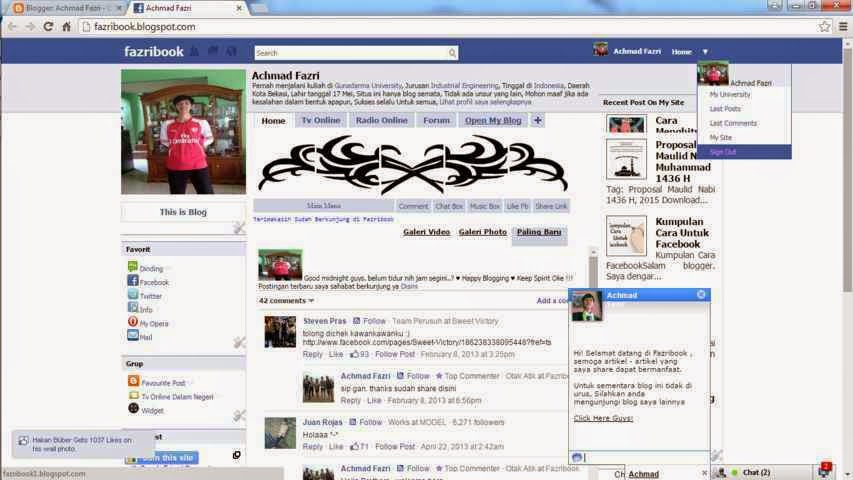
Task: Click the Widget icon in Grup
Action: pos(134,409)
